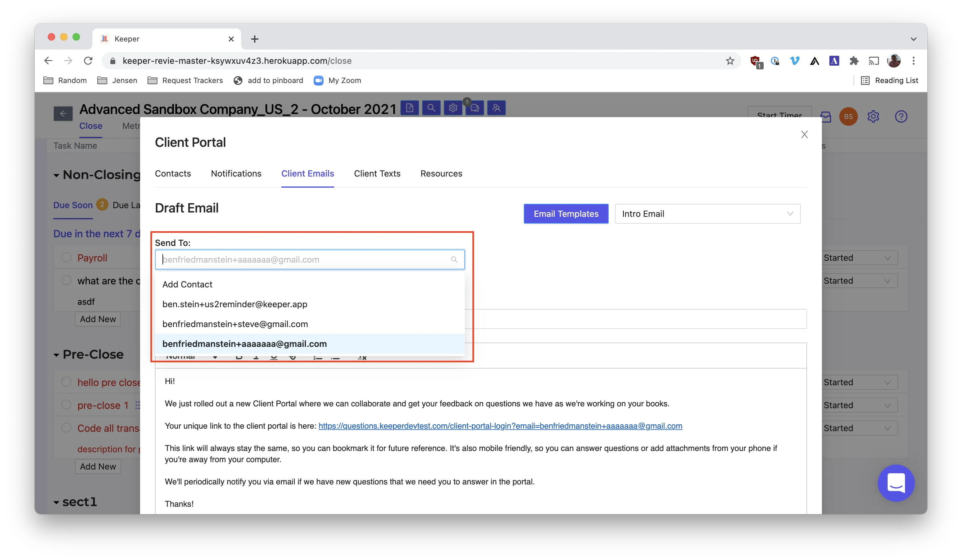Open the inbox tray icon
The width and height of the screenshot is (962, 560).
pyautogui.click(x=826, y=117)
